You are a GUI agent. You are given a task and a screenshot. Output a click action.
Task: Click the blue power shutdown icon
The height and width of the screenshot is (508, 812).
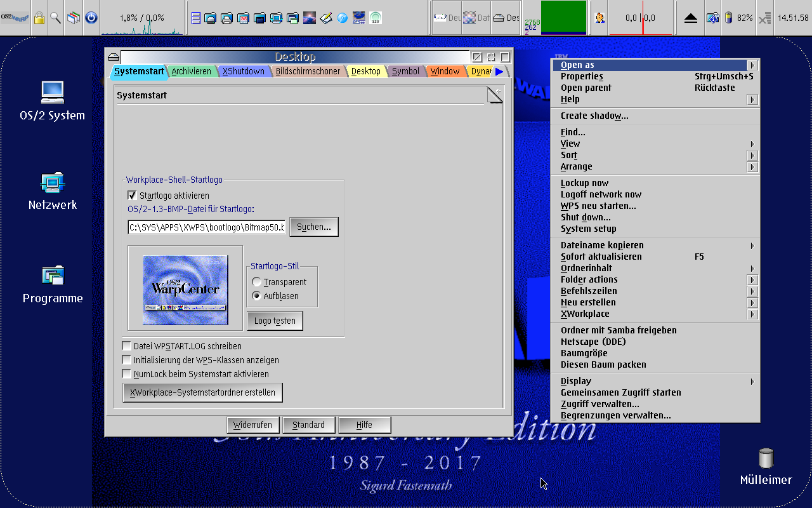91,18
